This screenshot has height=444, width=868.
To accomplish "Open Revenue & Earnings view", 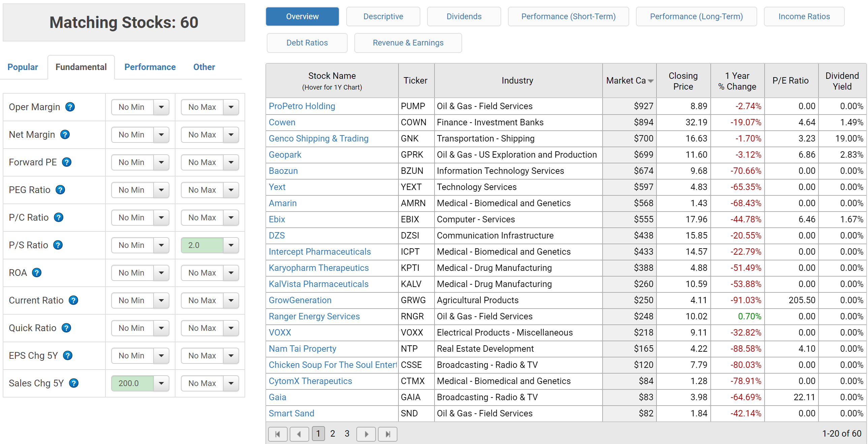I will click(408, 43).
